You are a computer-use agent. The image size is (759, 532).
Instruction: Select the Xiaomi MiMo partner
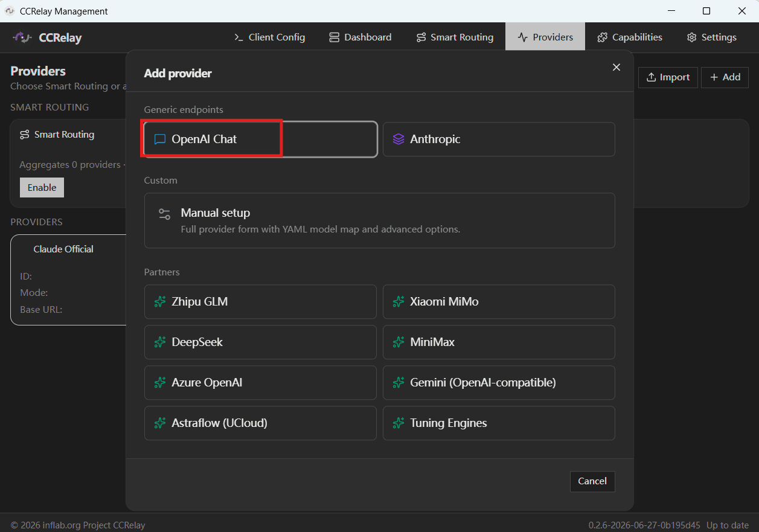[x=499, y=302]
